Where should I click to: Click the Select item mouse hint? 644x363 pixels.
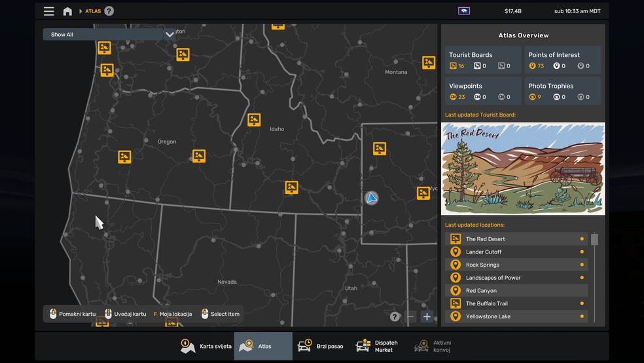point(220,314)
